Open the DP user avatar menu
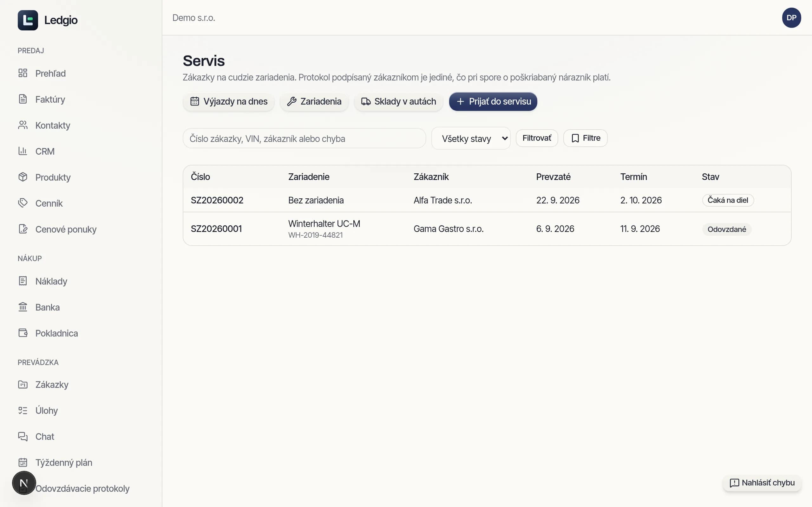This screenshot has height=507, width=812. point(791,18)
